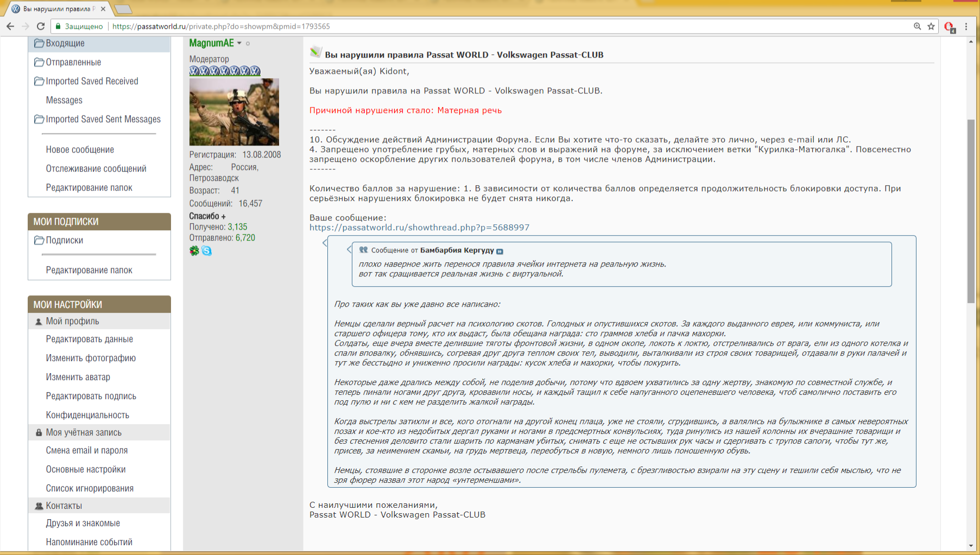Open Напоминание событий
Image resolution: width=980 pixels, height=555 pixels.
click(x=89, y=543)
